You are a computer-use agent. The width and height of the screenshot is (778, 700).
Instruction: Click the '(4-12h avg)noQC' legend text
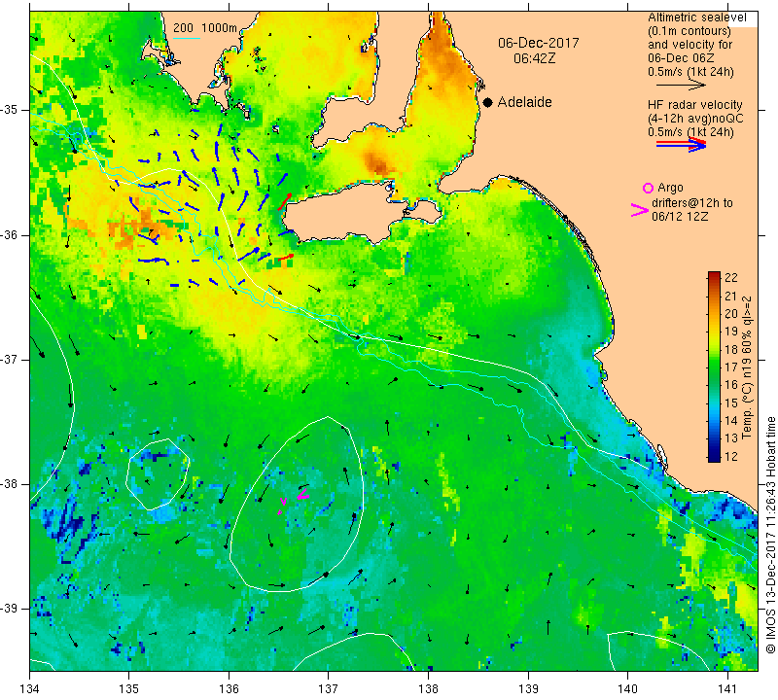[695, 119]
